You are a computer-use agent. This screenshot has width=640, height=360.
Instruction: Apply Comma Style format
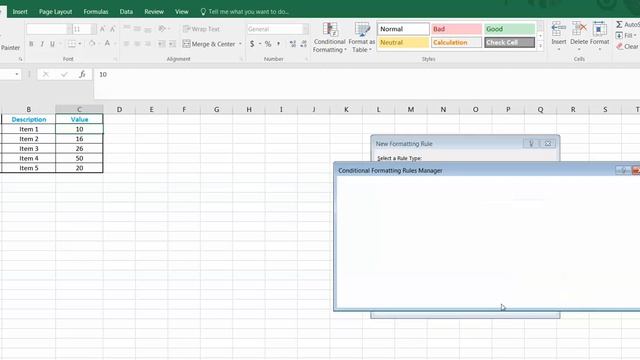[279, 44]
